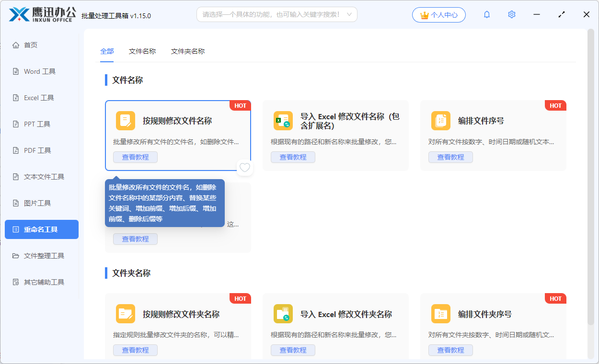Switch to the 文件夹名称 tab

(188, 50)
